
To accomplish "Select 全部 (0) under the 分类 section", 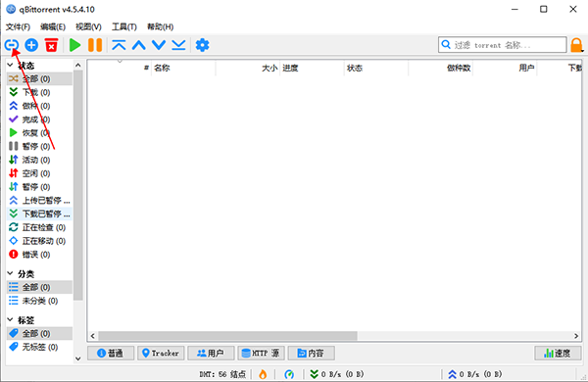I will (x=39, y=287).
